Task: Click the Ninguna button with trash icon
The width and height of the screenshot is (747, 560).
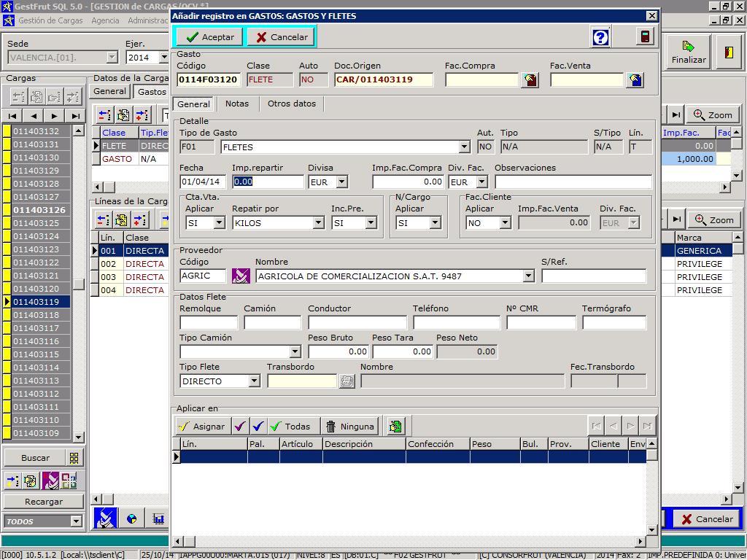Action: [x=349, y=427]
